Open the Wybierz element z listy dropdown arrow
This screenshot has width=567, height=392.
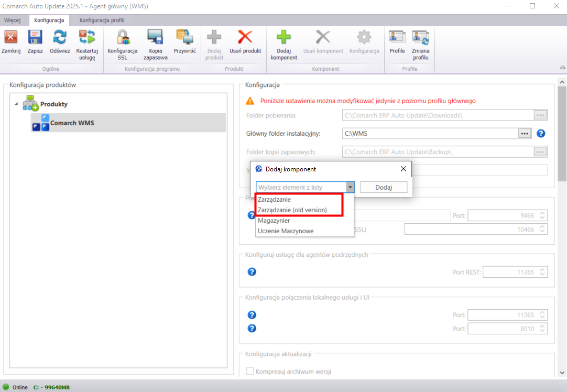pos(350,187)
